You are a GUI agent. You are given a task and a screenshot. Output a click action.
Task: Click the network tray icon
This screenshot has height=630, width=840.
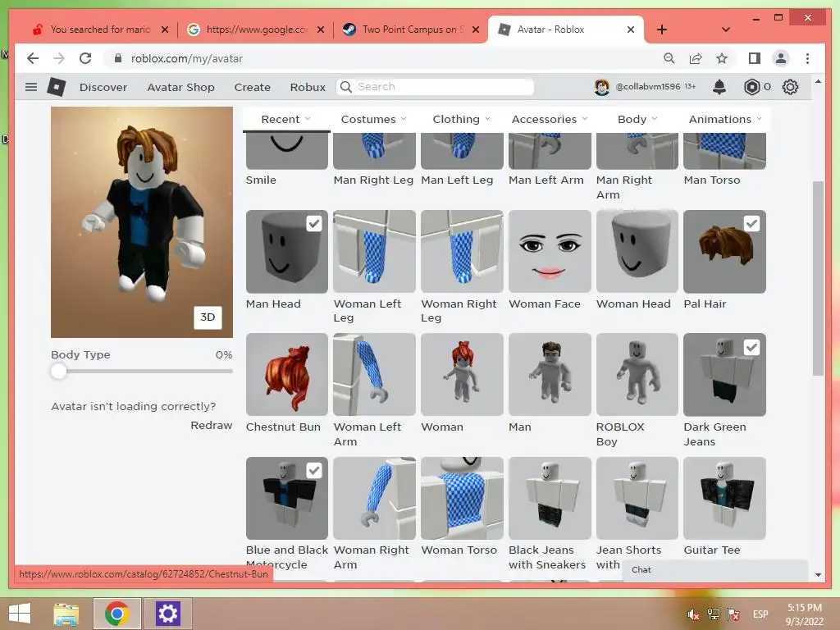tap(713, 614)
